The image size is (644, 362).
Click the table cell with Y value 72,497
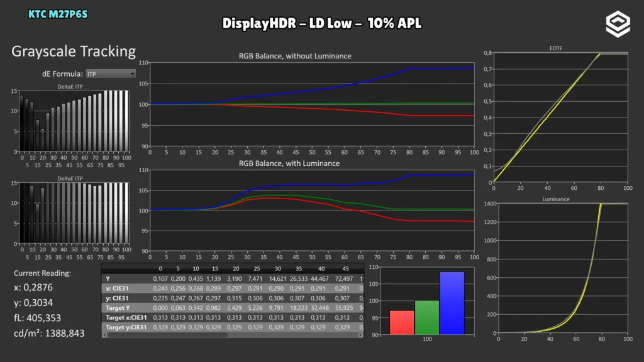344,278
